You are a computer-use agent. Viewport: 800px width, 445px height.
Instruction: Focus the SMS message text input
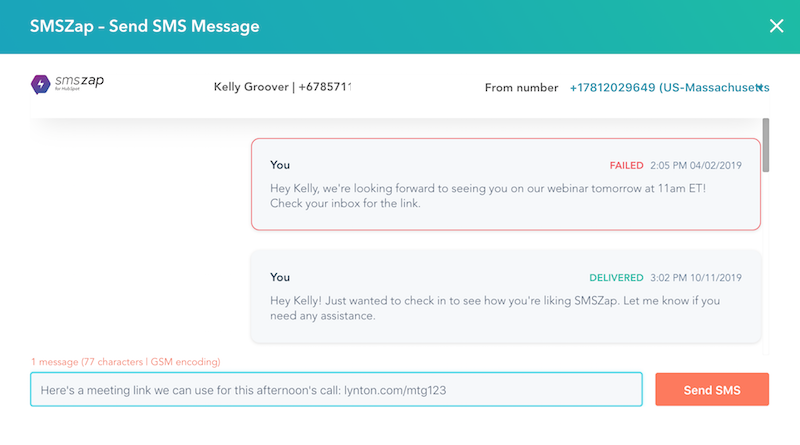point(336,389)
